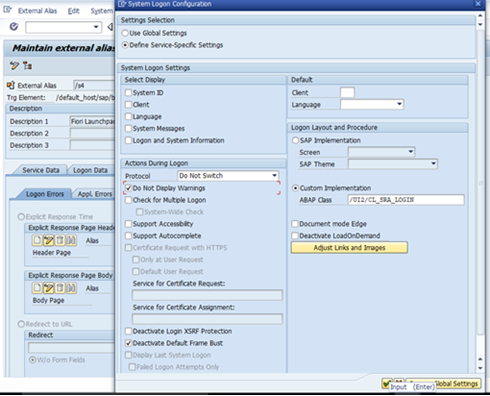
Task: Click the icon next to External Alias field label
Action: (x=10, y=85)
